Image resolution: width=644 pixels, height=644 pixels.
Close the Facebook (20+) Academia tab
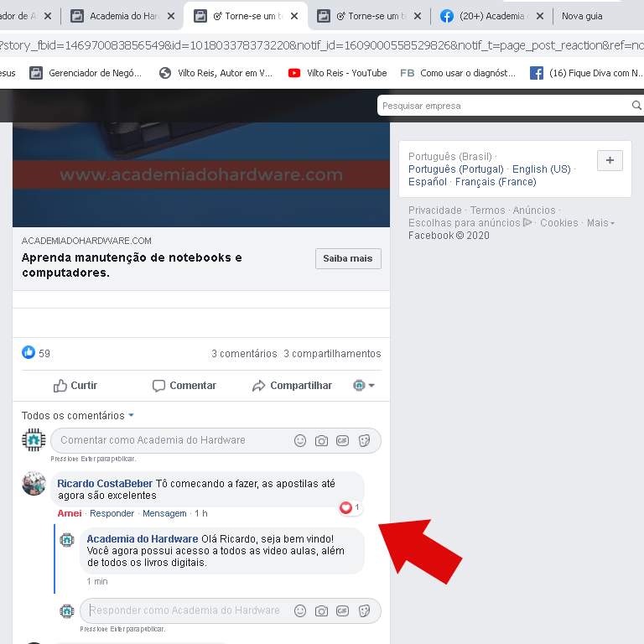(540, 16)
